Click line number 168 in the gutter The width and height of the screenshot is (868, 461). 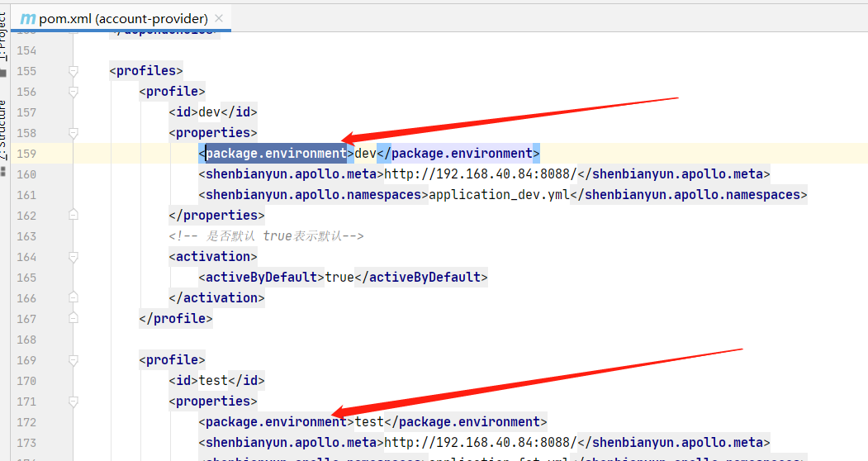26,340
